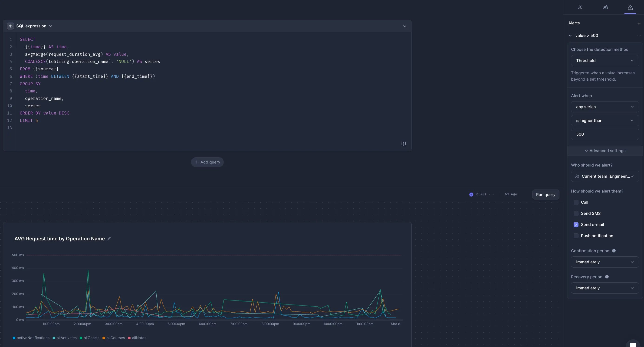
Task: Add a new alert with plus icon
Action: pyautogui.click(x=639, y=23)
